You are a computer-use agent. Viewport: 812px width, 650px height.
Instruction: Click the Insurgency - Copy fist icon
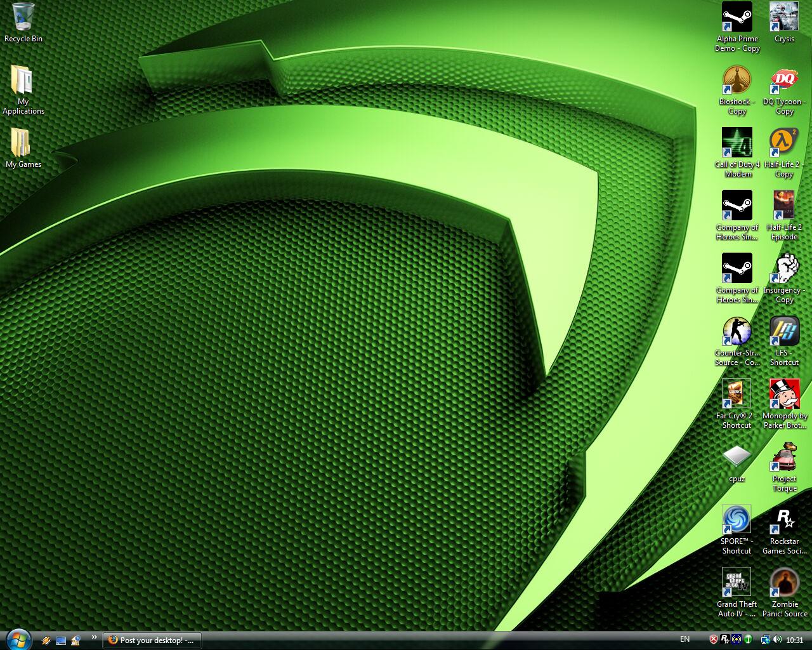click(784, 269)
